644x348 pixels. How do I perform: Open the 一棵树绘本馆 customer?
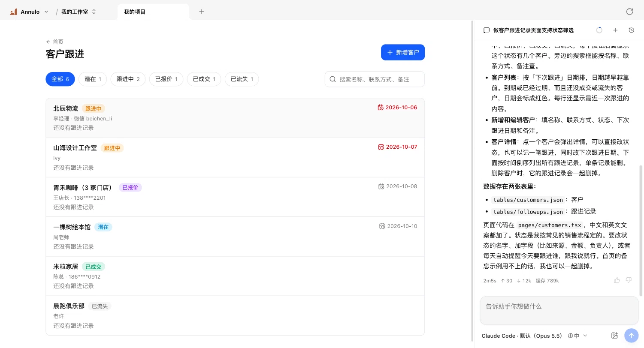click(x=235, y=236)
